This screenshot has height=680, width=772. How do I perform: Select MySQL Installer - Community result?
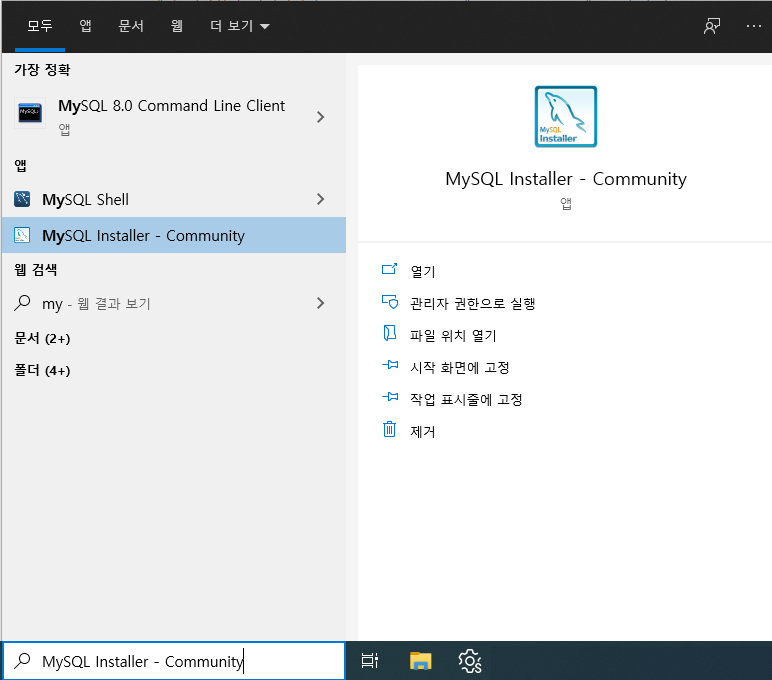point(174,235)
